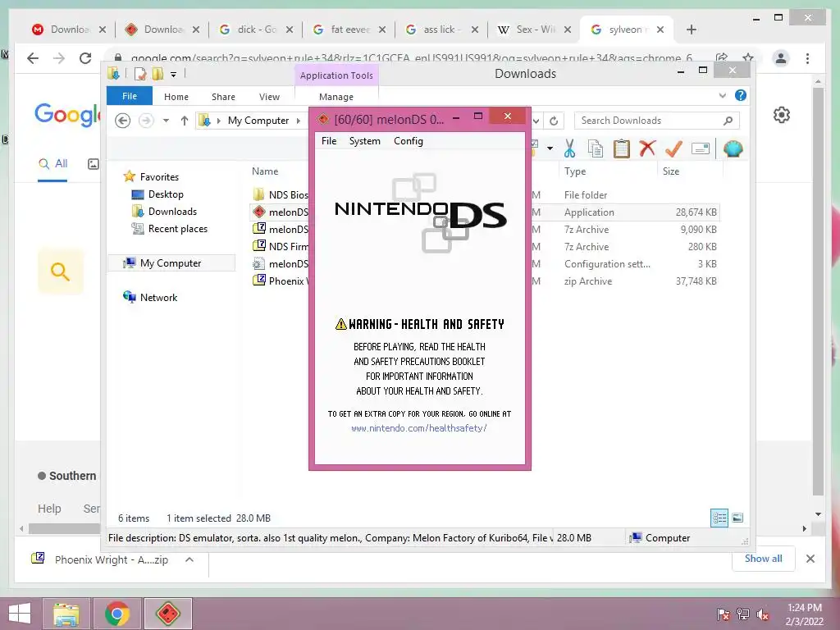Image resolution: width=840 pixels, height=630 pixels.
Task: Switch to large icons view
Action: pyautogui.click(x=737, y=518)
